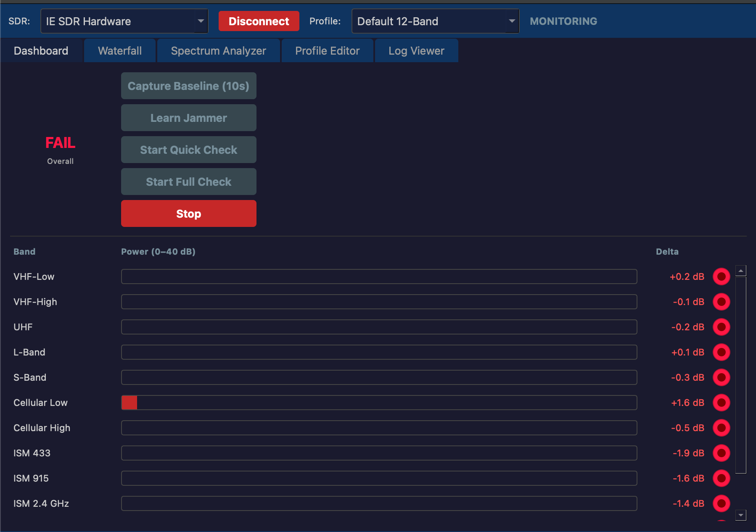The image size is (756, 532).
Task: Switch to the Waterfall tab
Action: (119, 50)
